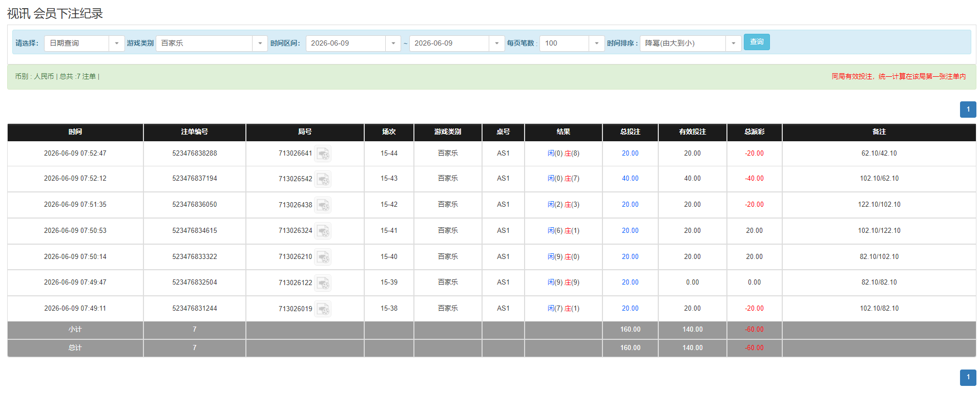The width and height of the screenshot is (980, 412).
Task: Select remark 62.10/42.10
Action: [879, 154]
